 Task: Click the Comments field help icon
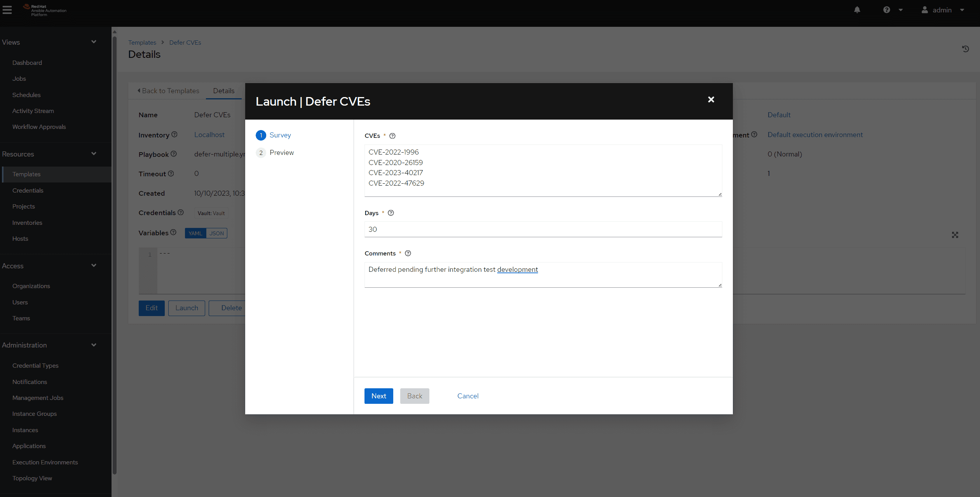tap(408, 254)
